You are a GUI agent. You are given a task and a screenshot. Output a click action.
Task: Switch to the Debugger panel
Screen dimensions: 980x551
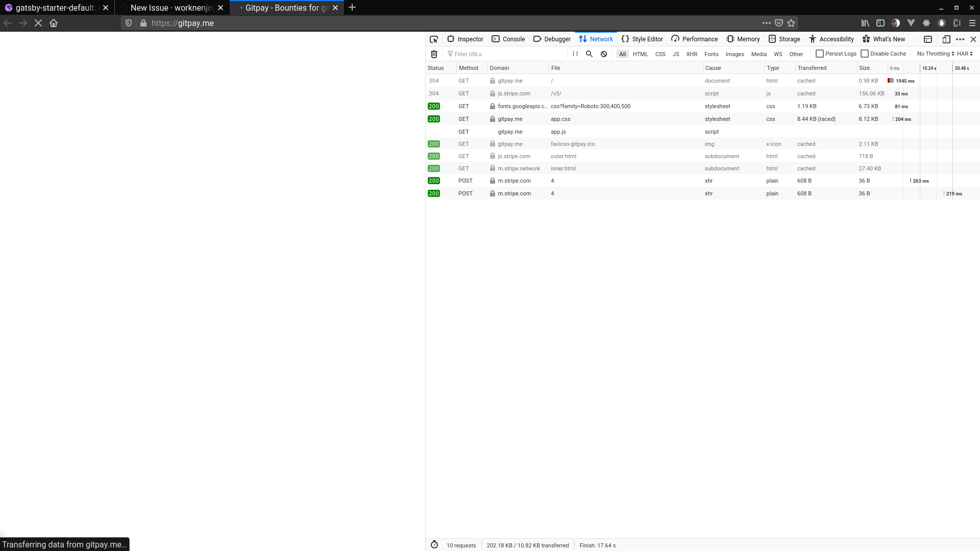click(552, 39)
